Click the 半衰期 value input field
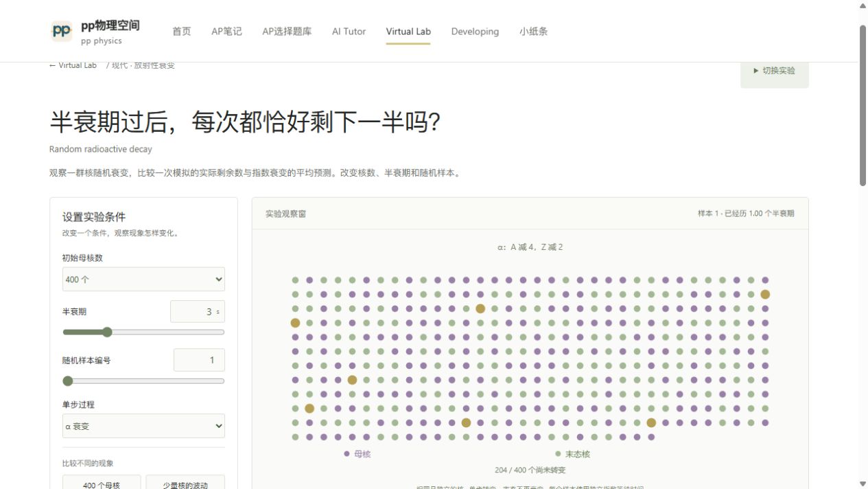 [x=198, y=312]
